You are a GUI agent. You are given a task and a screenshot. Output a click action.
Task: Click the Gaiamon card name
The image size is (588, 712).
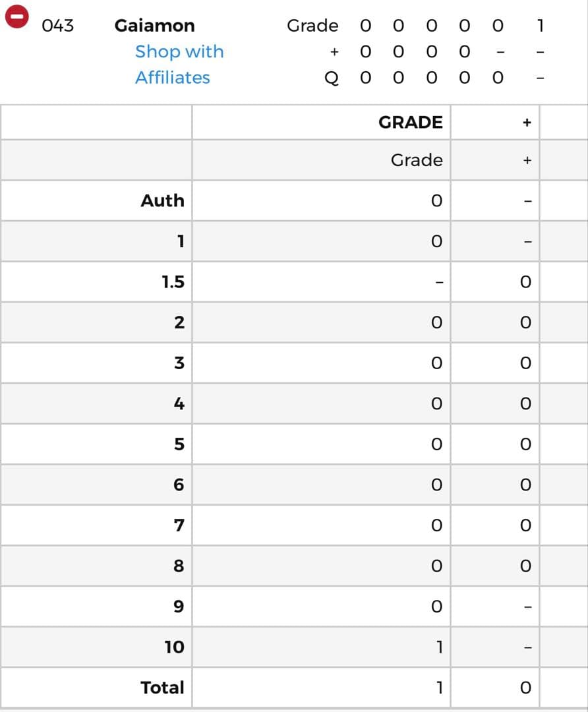point(154,26)
